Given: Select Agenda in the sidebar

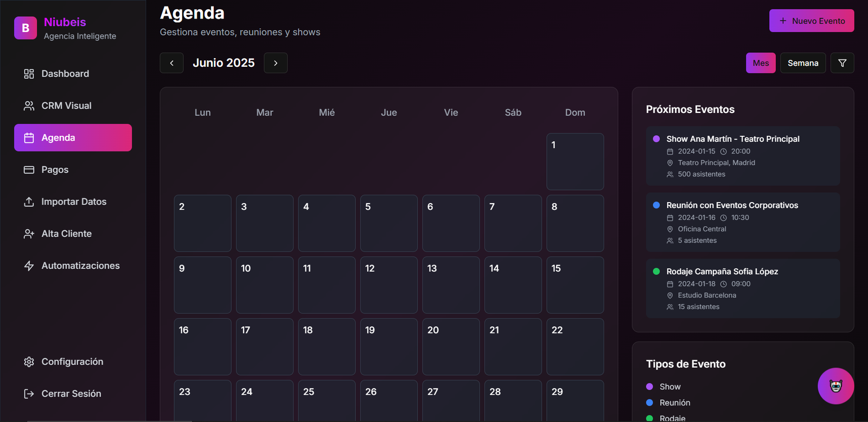Looking at the screenshot, I should (73, 138).
